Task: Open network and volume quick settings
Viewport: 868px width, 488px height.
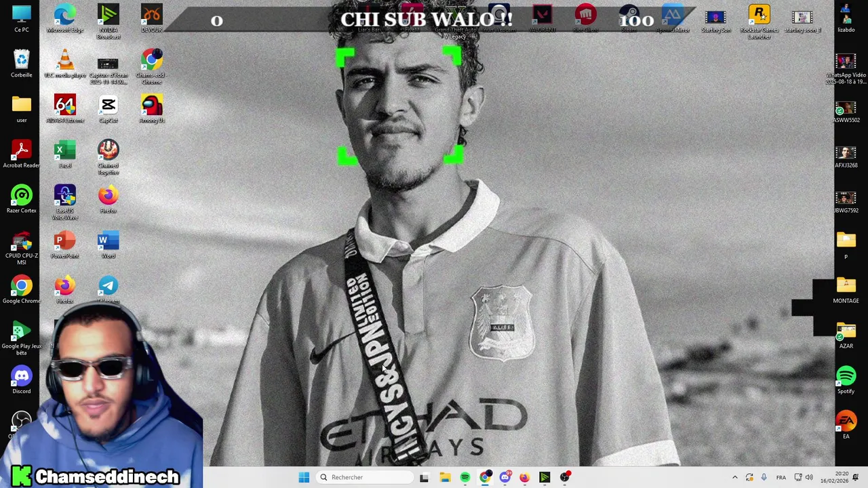Action: [804, 477]
